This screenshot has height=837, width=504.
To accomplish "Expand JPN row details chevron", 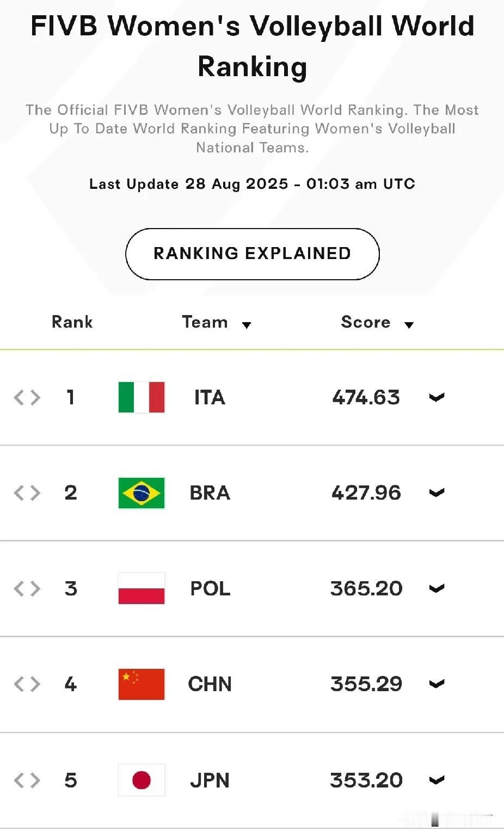I will point(437,780).
